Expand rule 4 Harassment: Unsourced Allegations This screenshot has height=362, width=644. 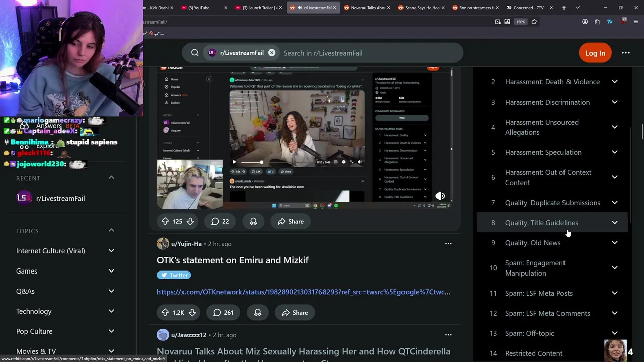click(552, 127)
